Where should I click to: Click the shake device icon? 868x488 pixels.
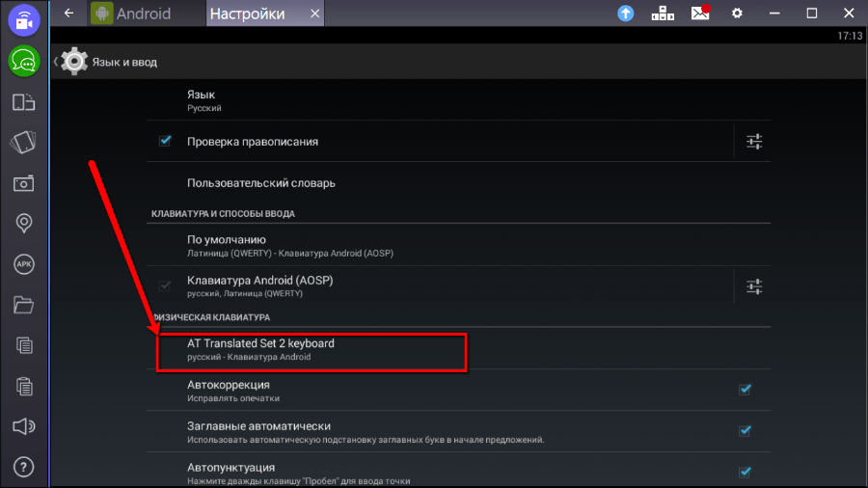[x=24, y=142]
